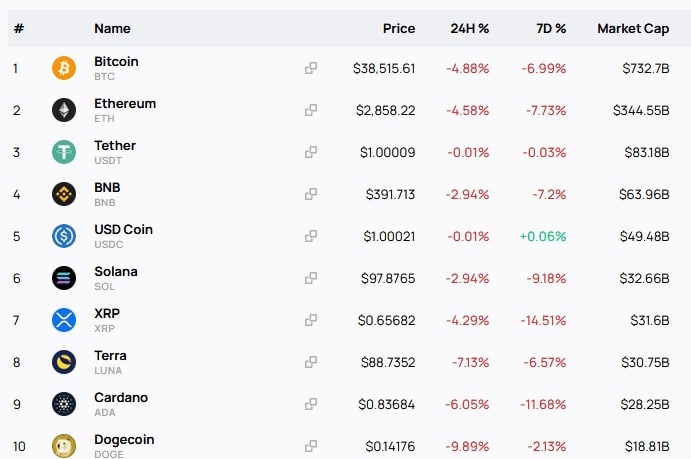Click the BNB logo icon
691x459 pixels.
click(x=64, y=194)
